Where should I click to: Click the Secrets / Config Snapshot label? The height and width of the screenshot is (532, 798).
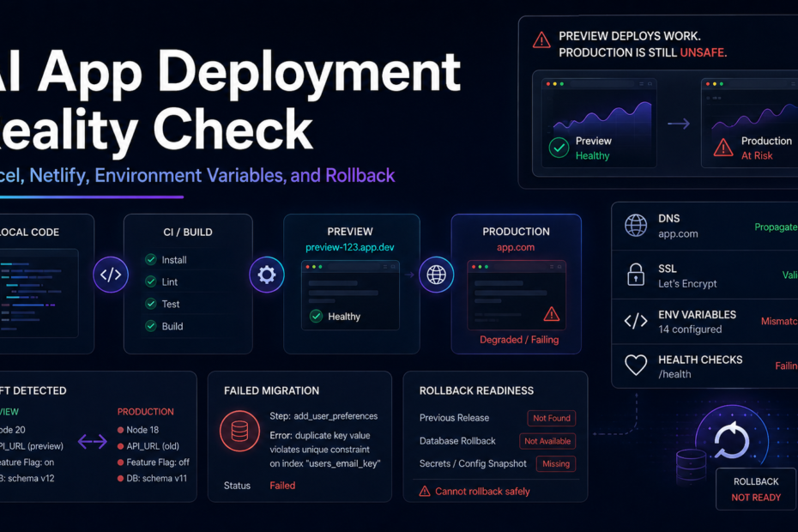click(473, 463)
